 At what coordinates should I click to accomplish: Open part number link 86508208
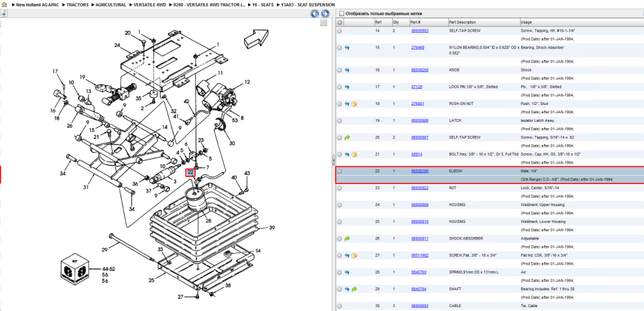[420, 70]
